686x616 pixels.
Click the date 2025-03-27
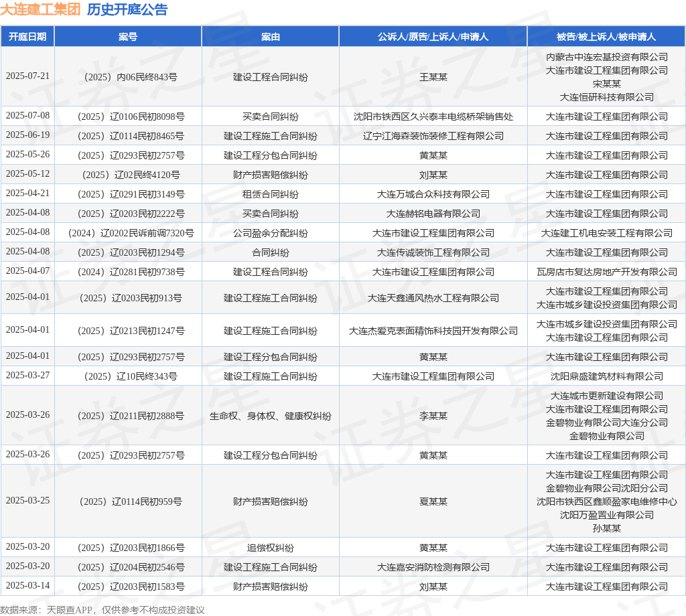point(27,375)
